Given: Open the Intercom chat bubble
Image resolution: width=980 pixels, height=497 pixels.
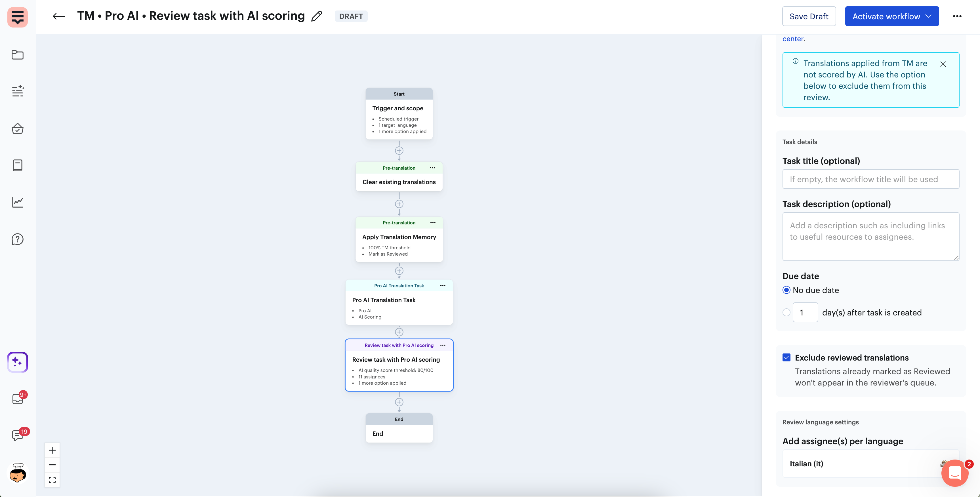Looking at the screenshot, I should click(955, 473).
